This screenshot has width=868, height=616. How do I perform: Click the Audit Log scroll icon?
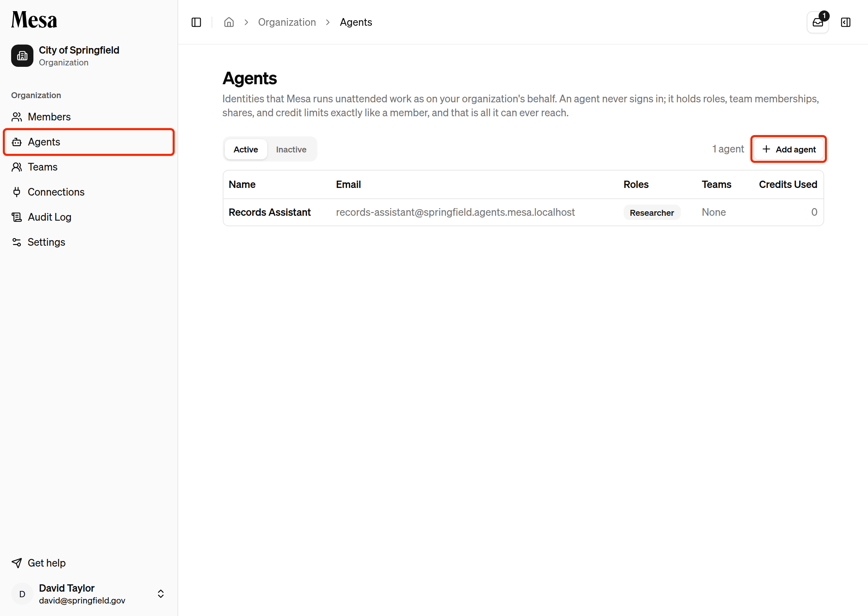point(17,217)
